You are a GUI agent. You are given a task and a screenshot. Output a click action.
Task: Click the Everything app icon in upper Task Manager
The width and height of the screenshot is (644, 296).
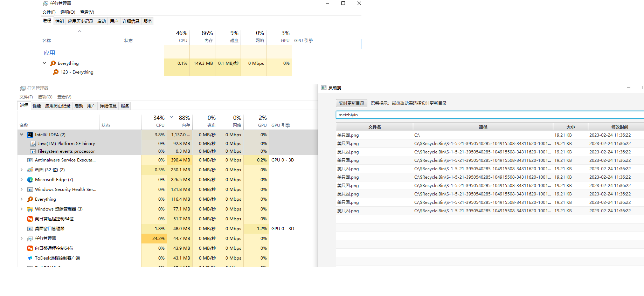[53, 63]
